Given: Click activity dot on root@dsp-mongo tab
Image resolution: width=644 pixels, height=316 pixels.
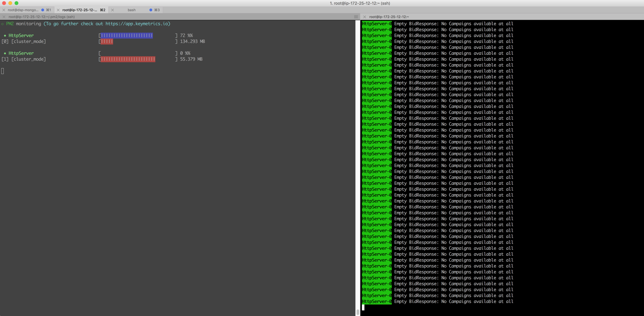Looking at the screenshot, I should click(43, 10).
